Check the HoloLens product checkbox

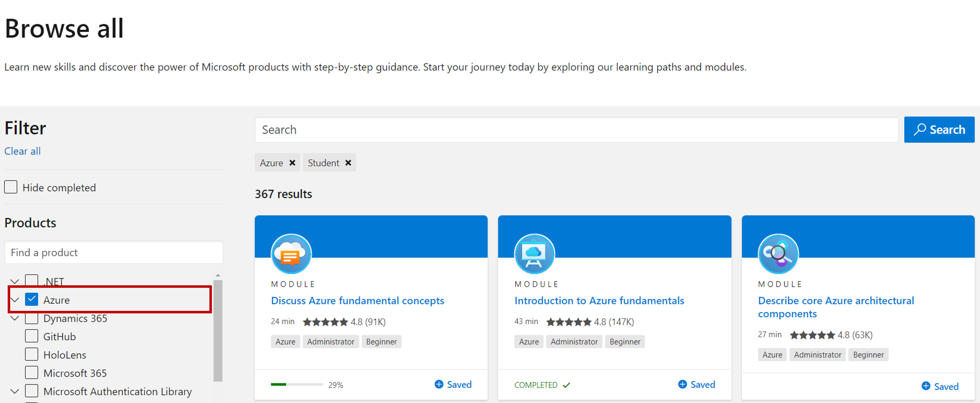[x=32, y=354]
